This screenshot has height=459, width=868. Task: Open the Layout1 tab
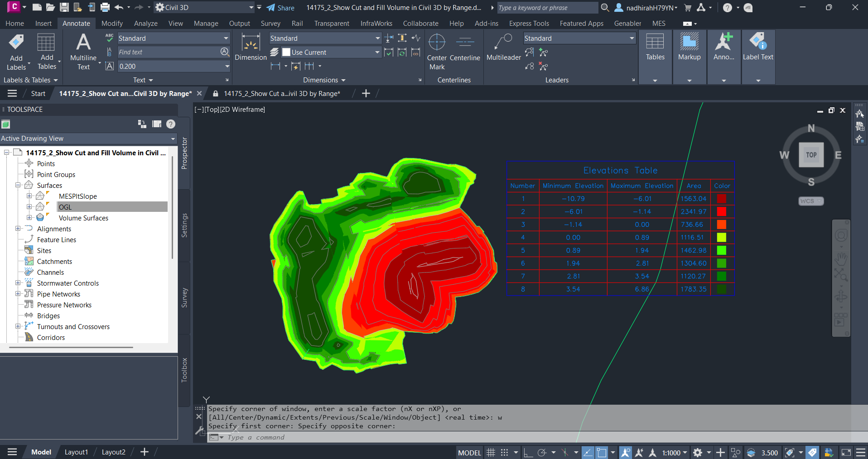(x=76, y=452)
